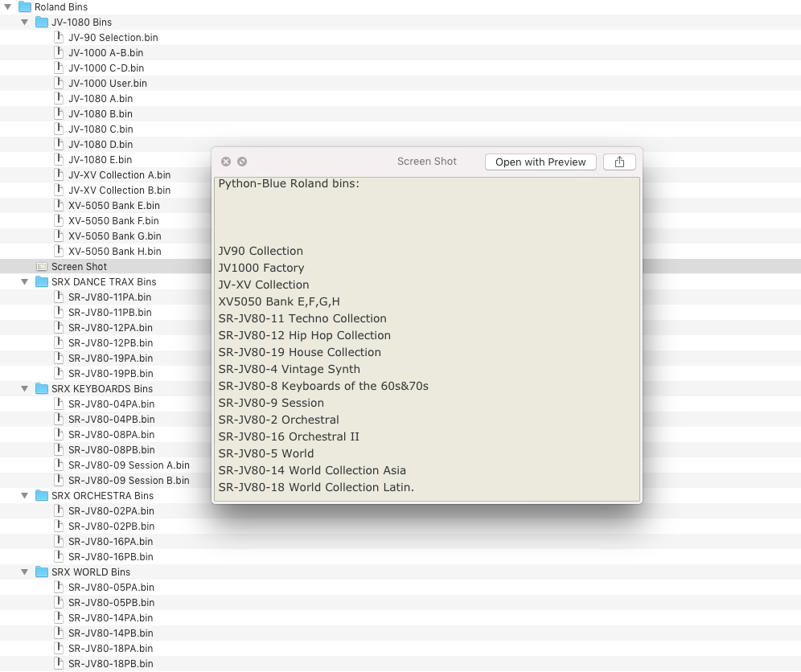801x672 pixels.
Task: Click the SR-JV80-11PB.bin file icon
Action: pos(59,313)
